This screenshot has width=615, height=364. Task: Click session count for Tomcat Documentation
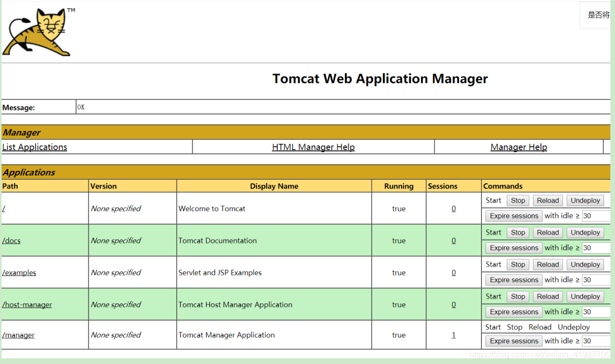pos(453,241)
